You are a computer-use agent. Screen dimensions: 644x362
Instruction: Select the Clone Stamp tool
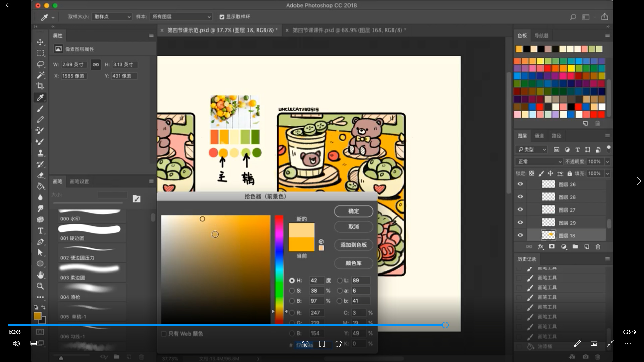point(40,153)
